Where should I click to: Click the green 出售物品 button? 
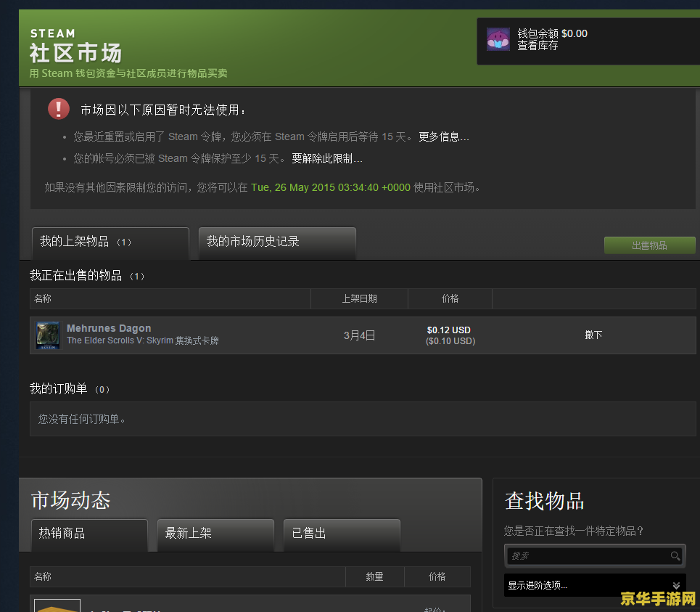point(649,245)
